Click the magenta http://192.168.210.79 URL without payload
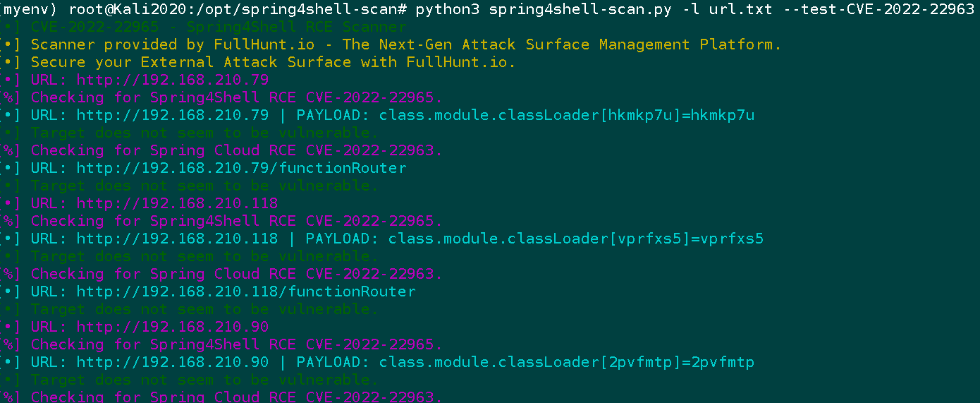980x403 pixels. coord(173,80)
